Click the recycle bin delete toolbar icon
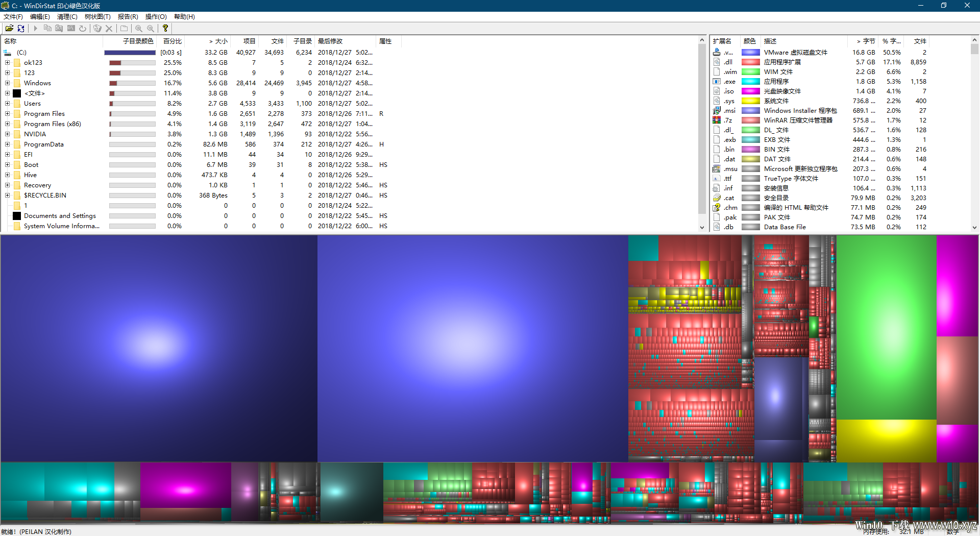This screenshot has width=980, height=536. 97,29
